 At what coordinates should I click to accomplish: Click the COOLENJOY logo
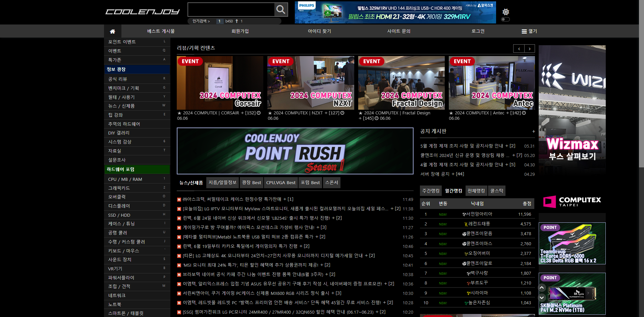pos(143,12)
